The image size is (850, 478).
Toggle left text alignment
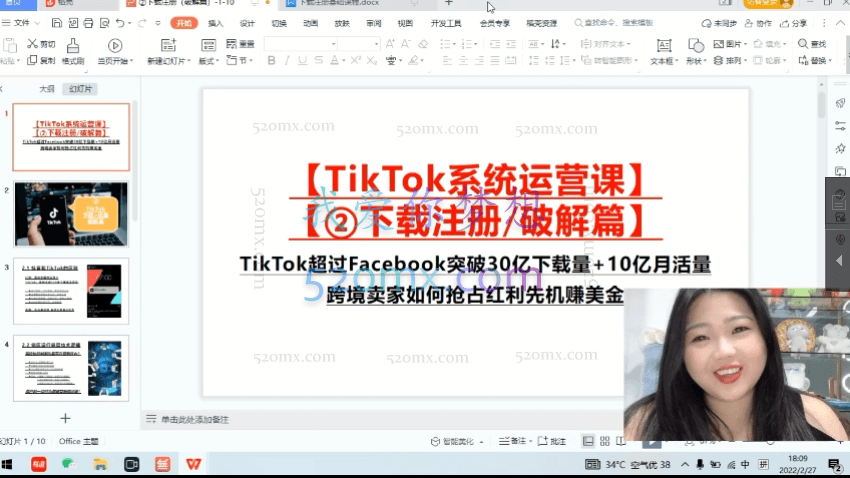(447, 60)
